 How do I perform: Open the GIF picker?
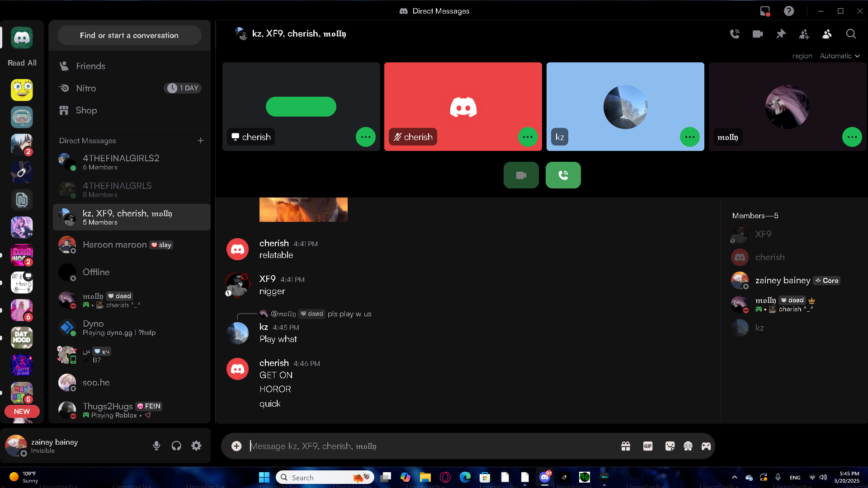[648, 446]
